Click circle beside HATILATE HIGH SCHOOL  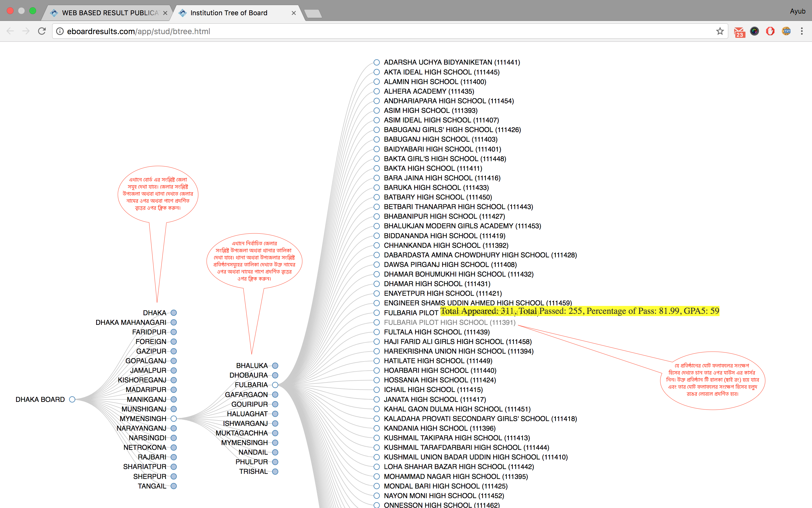(376, 361)
